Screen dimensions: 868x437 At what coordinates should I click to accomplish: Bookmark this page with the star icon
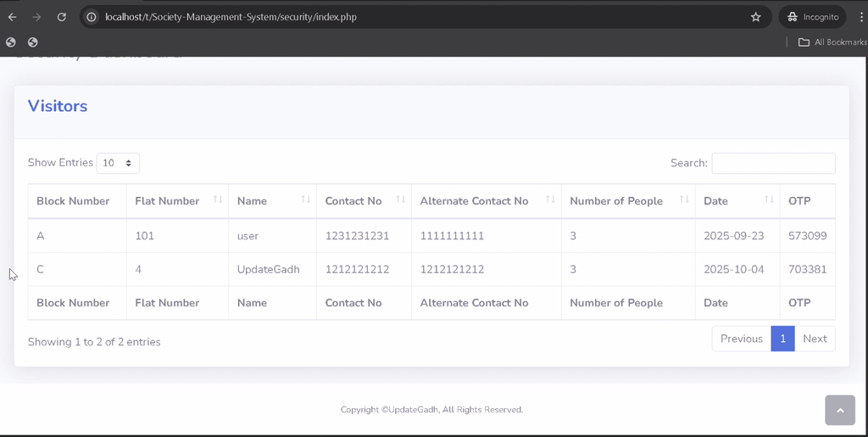755,17
